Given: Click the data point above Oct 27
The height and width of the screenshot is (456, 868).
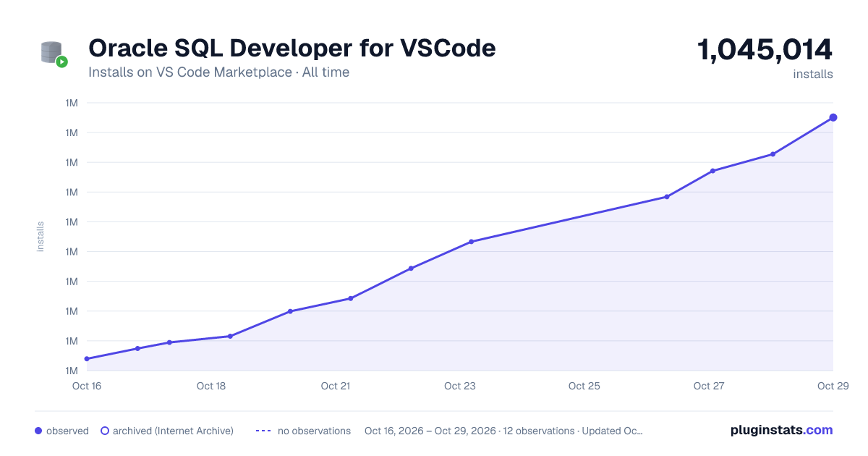Looking at the screenshot, I should point(712,171).
